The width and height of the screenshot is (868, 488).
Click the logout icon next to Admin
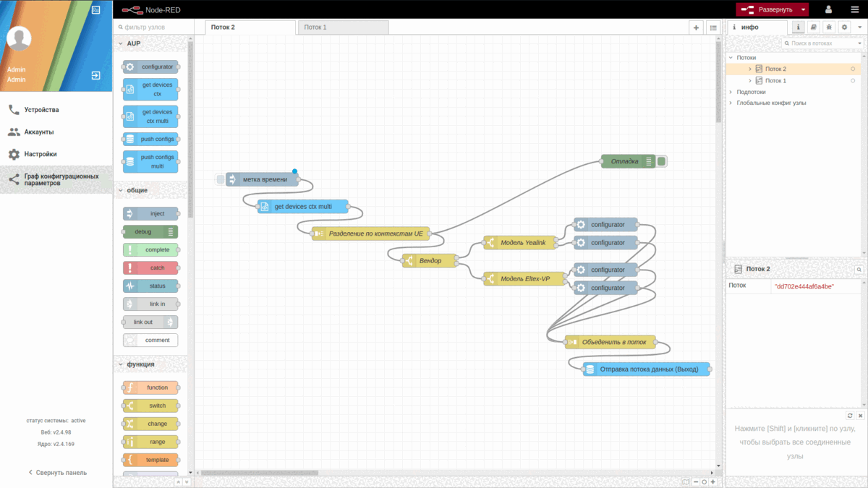[x=96, y=75]
